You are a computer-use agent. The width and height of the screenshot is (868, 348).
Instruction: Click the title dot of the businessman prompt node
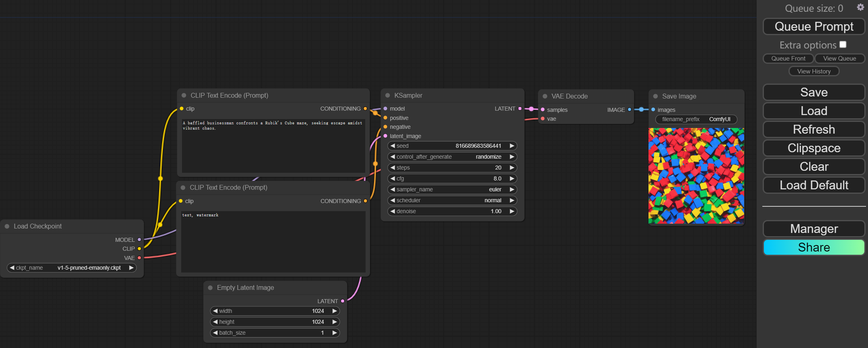point(184,95)
